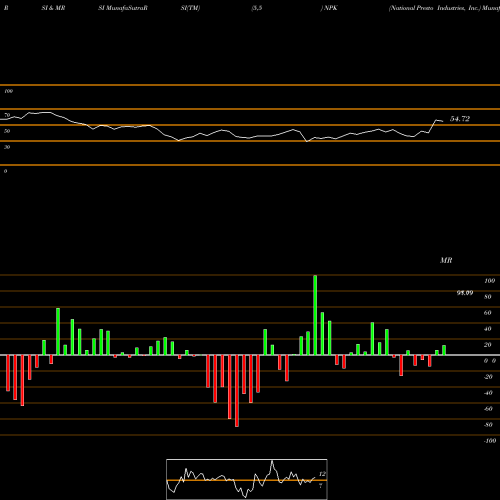Click the end of the white RSI line

pos(443,121)
